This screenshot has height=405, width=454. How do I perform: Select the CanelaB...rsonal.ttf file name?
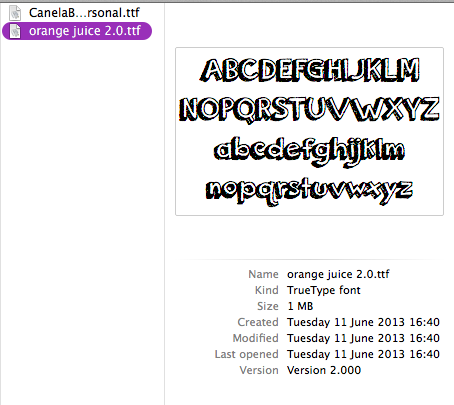(84, 13)
